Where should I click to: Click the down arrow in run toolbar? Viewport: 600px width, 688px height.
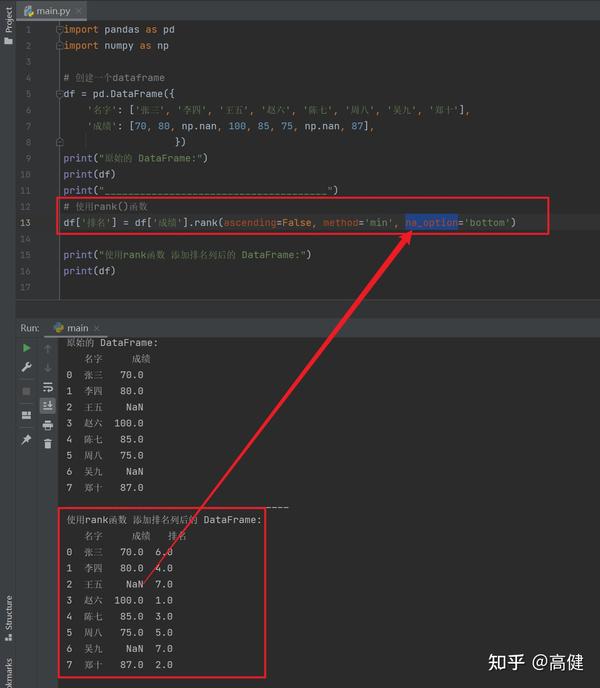(x=48, y=368)
